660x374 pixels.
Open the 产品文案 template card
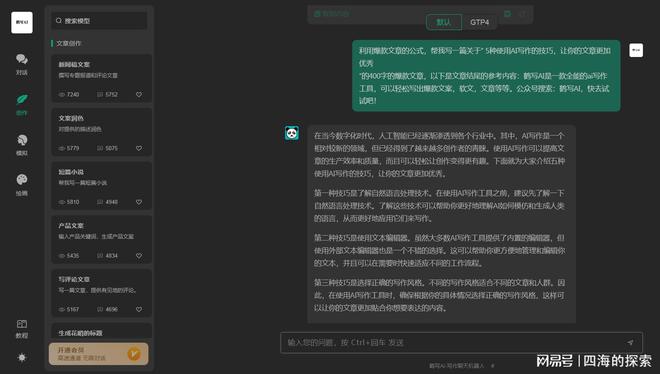point(101,239)
